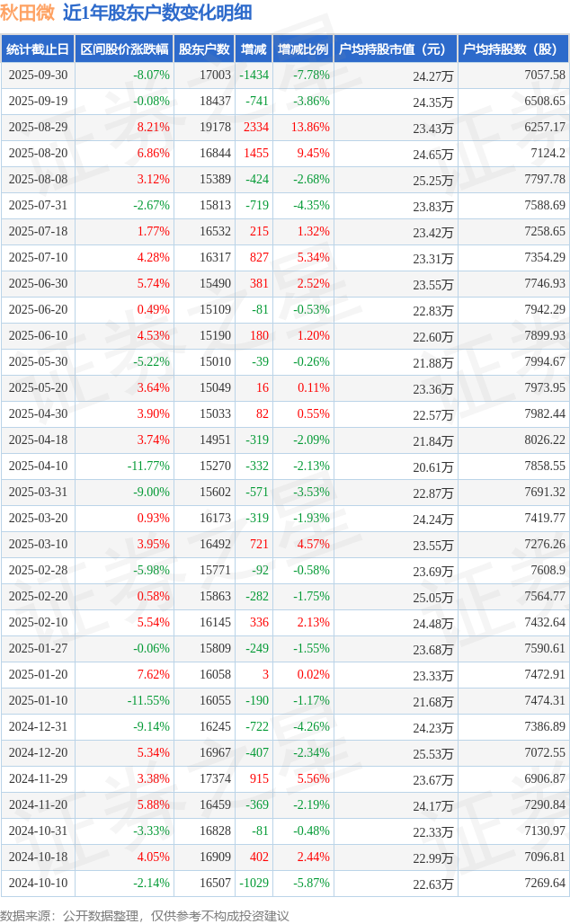Click the 近1年股东户数变化明细 title text
Image resolution: width=570 pixels, height=924 pixels.
click(157, 13)
